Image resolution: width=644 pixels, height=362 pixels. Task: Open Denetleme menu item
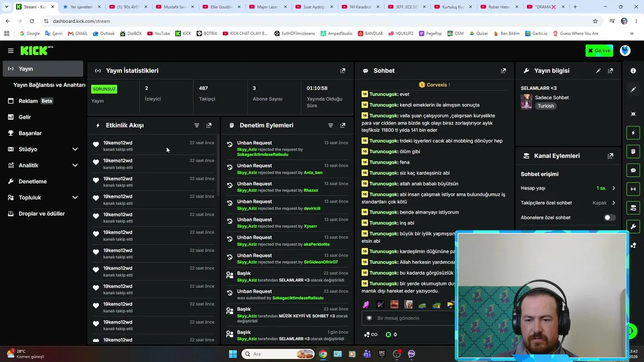pos(43,182)
